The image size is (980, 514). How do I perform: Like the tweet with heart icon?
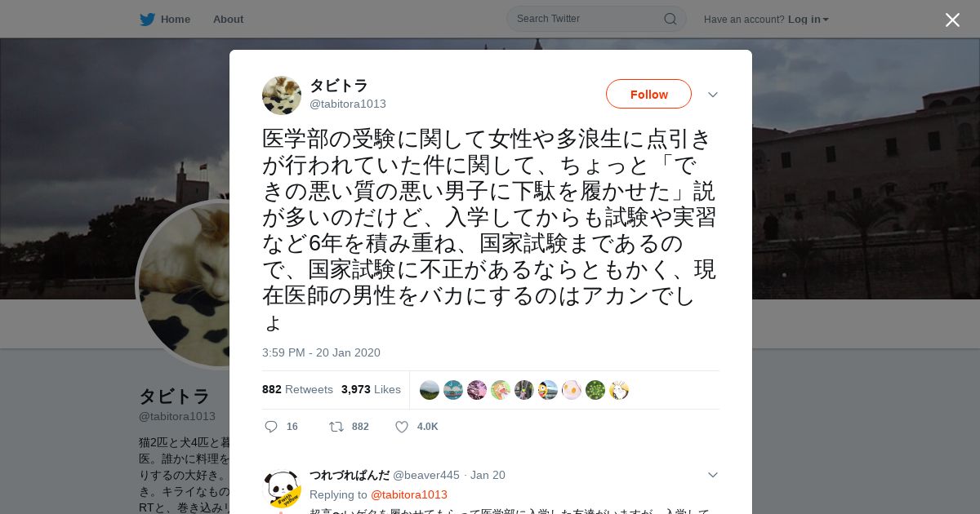(x=402, y=427)
